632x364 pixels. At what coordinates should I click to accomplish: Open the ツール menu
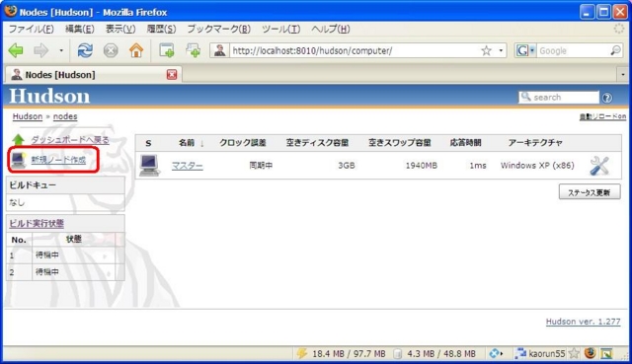[280, 29]
